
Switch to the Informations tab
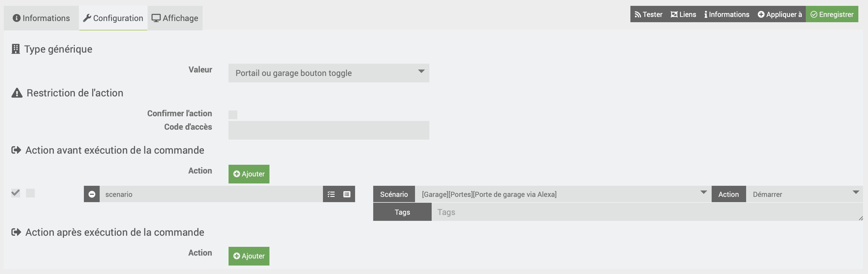point(41,18)
